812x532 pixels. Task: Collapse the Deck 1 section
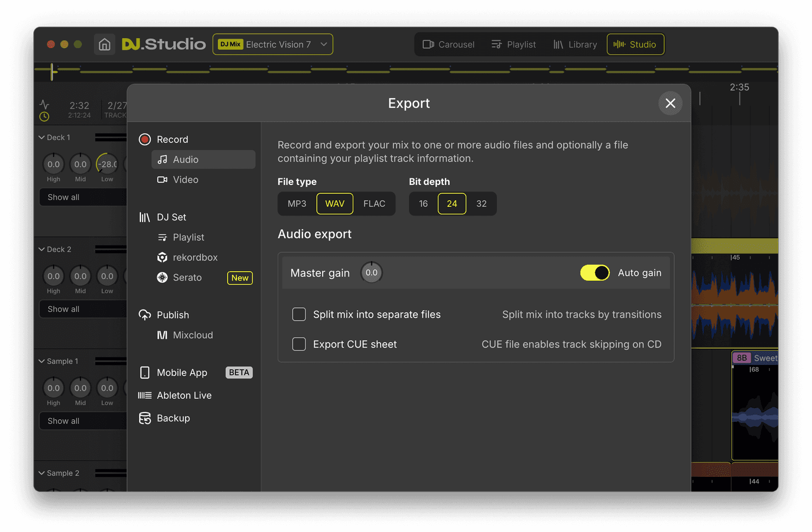(42, 138)
